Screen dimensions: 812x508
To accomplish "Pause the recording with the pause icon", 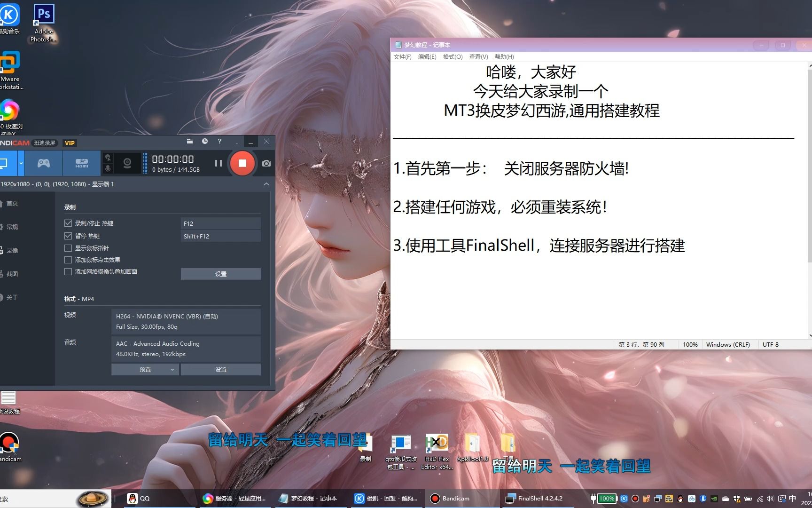I will coord(218,163).
